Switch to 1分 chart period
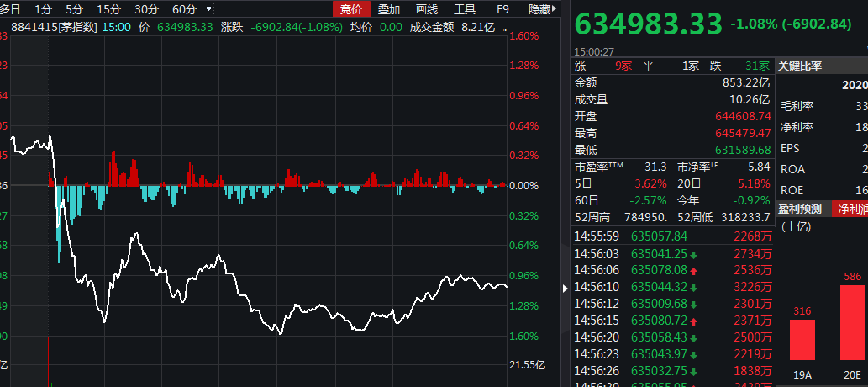Image resolution: width=868 pixels, height=387 pixels. [x=43, y=10]
